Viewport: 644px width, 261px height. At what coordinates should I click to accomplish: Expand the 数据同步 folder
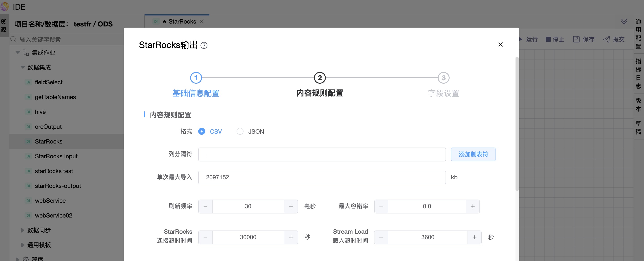[x=23, y=230]
